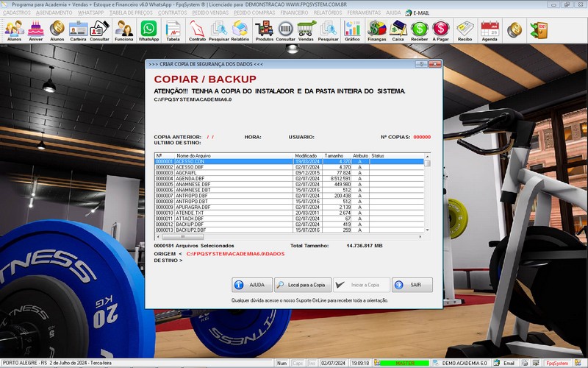Click the green Receber dollar icon
Screen dimensions: 588x368
[x=419, y=30]
